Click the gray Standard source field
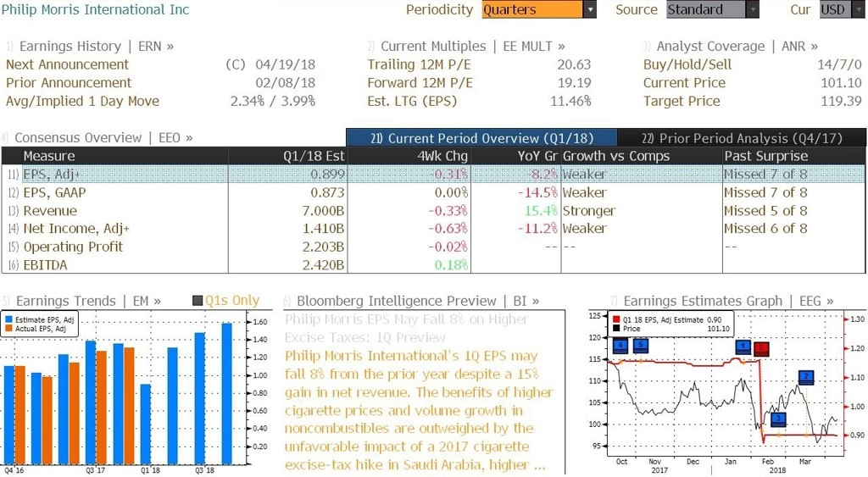868x477 pixels. (x=706, y=9)
